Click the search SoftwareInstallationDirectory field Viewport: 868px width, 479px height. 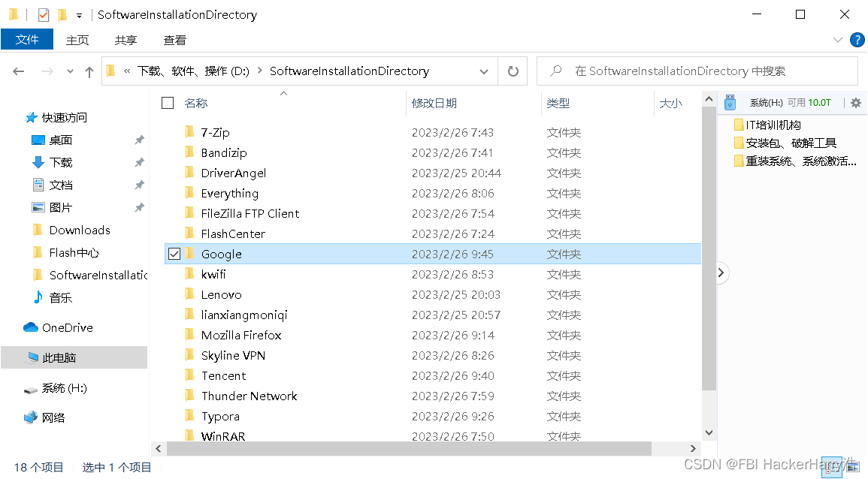point(697,71)
